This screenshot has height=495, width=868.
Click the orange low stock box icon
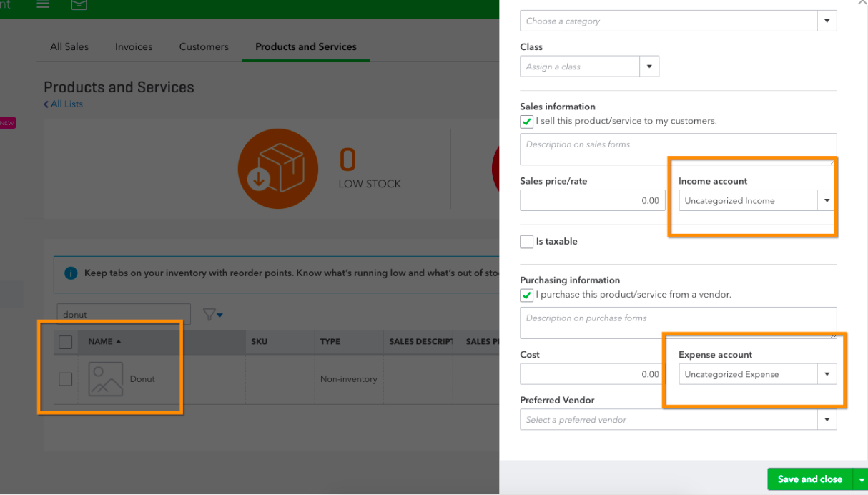coord(277,169)
